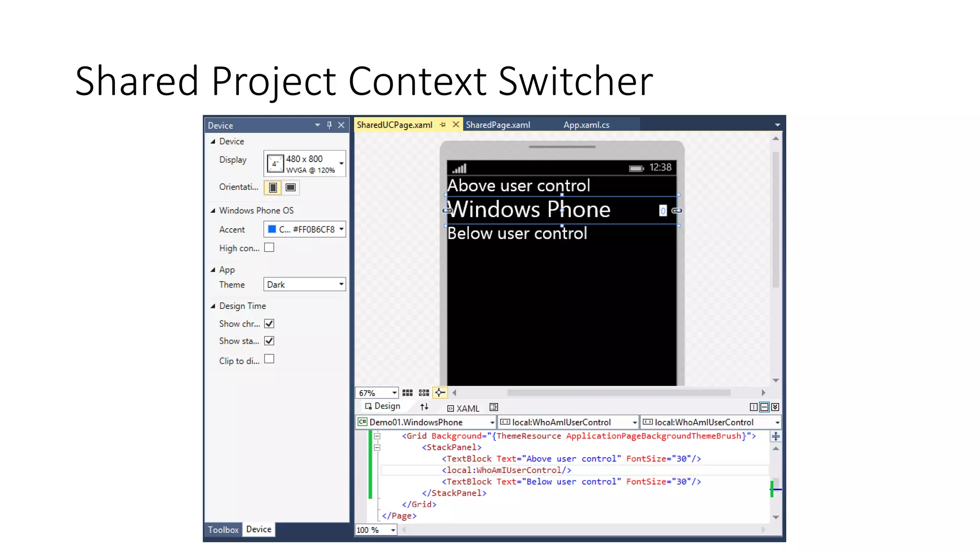
Task: Switch to the SharedPage.xaml tab
Action: (x=498, y=125)
